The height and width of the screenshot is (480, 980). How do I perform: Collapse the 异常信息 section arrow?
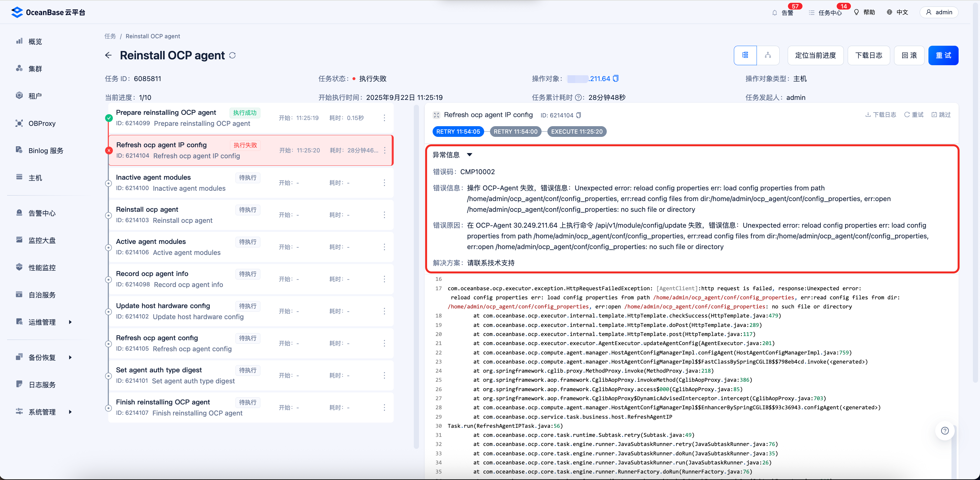pos(470,155)
